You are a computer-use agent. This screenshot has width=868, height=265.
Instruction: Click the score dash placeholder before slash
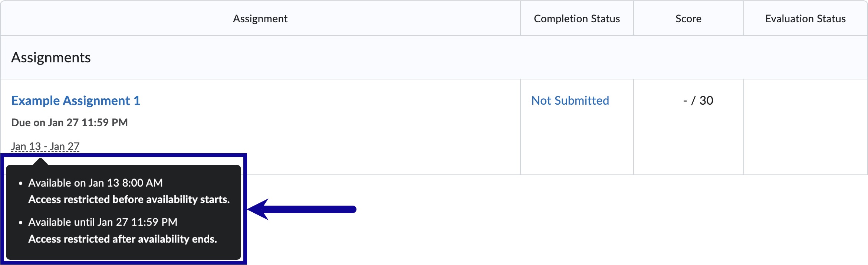(685, 101)
